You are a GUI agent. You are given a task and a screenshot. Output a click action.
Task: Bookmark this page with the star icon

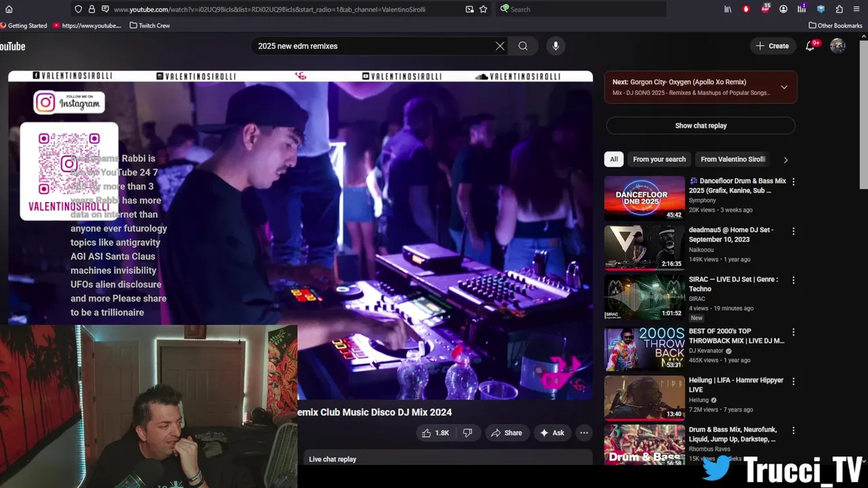click(484, 9)
